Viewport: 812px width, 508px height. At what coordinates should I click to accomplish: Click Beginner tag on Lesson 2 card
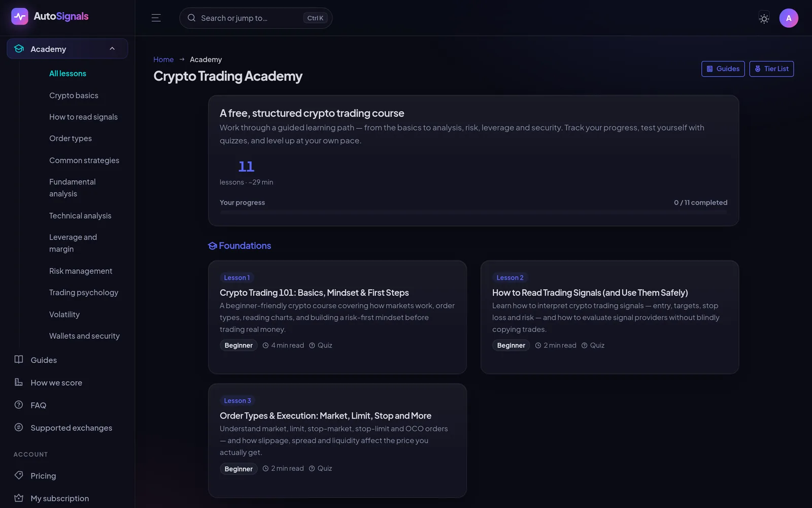coord(511,345)
